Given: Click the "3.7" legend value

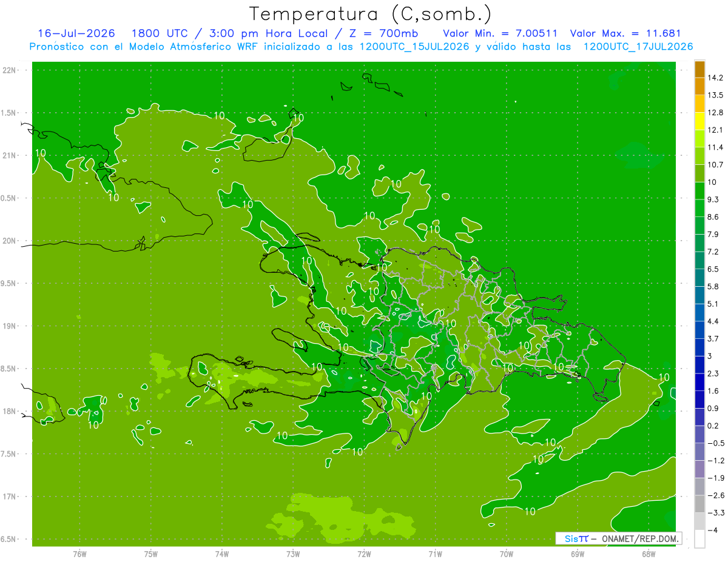Looking at the screenshot, I should pyautogui.click(x=714, y=338).
